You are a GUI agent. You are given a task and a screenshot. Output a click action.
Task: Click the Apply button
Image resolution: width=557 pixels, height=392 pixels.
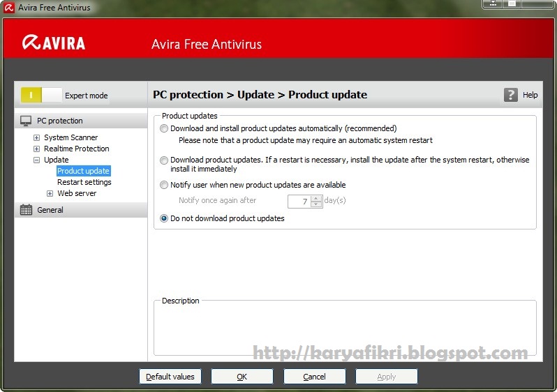[387, 377]
